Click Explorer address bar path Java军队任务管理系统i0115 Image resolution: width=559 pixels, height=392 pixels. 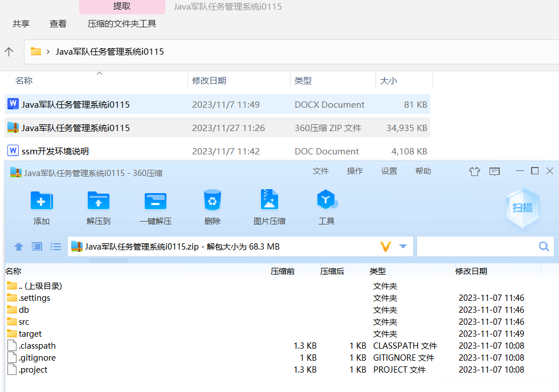[x=110, y=52]
